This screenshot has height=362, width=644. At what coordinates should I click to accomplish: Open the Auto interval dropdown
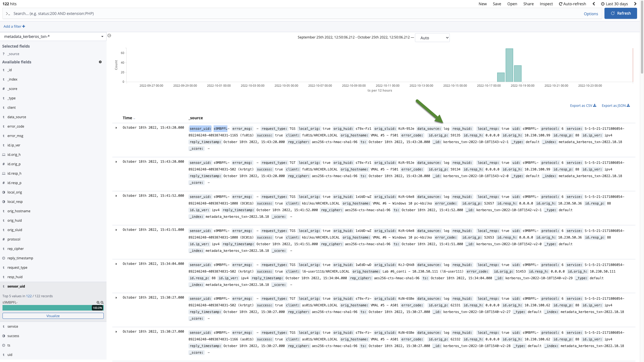point(432,38)
